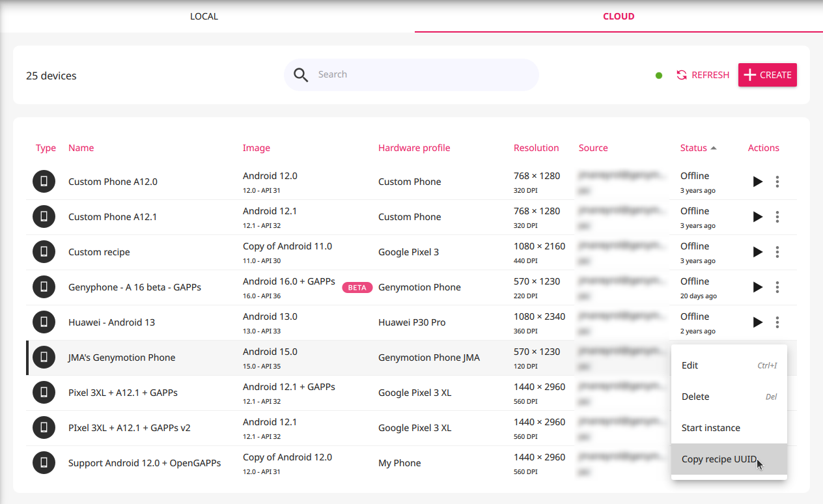
Task: Click the Type column header
Action: (x=46, y=148)
